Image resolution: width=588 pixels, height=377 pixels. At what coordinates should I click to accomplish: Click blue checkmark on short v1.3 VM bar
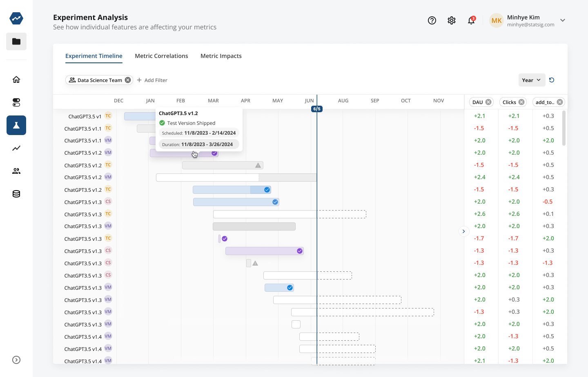290,288
